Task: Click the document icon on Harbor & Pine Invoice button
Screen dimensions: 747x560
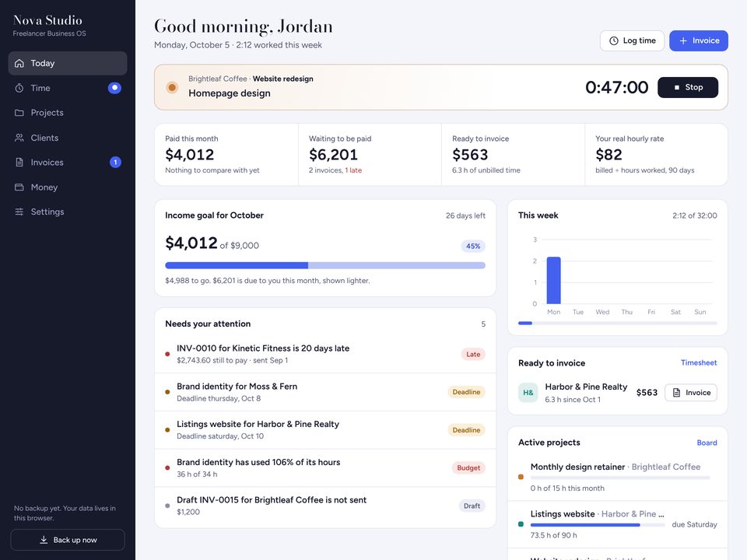Action: tap(676, 392)
